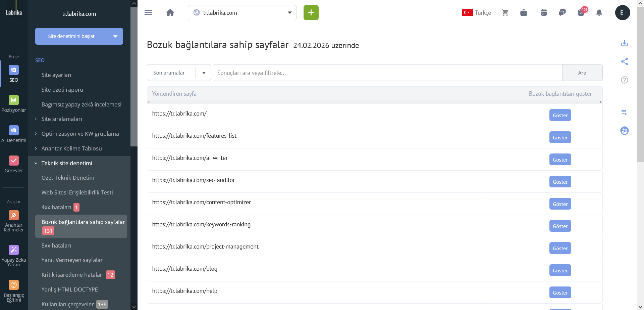This screenshot has height=310, width=644.
Task: Click Göster for help row
Action: pyautogui.click(x=560, y=293)
